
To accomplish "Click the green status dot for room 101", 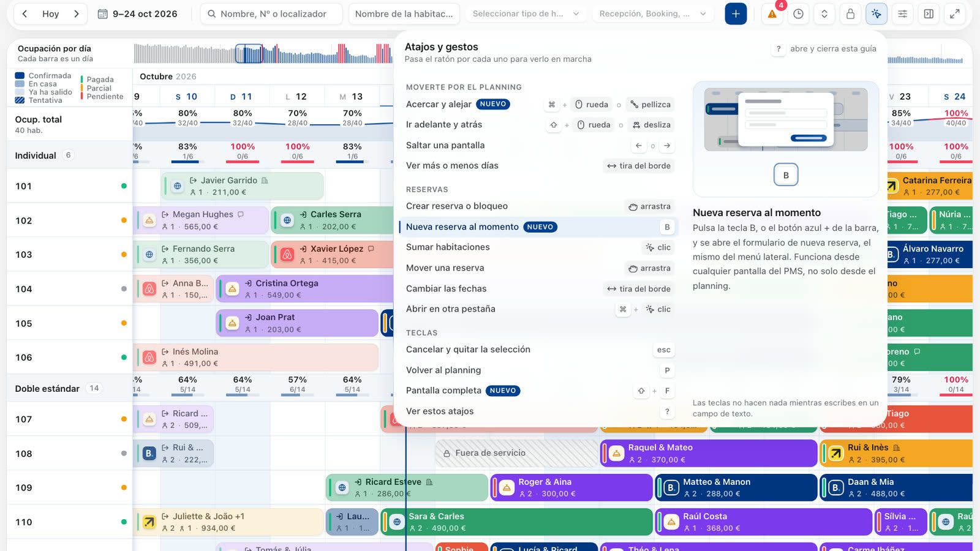I will pos(124,186).
